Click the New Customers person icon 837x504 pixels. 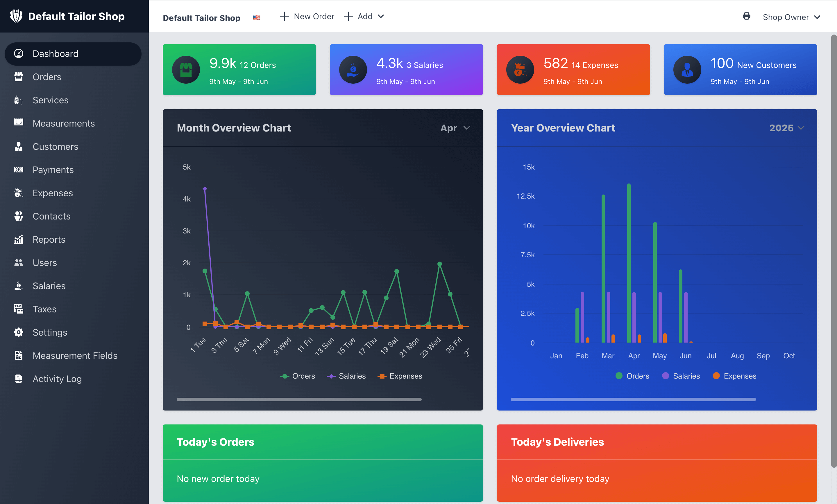pos(687,70)
